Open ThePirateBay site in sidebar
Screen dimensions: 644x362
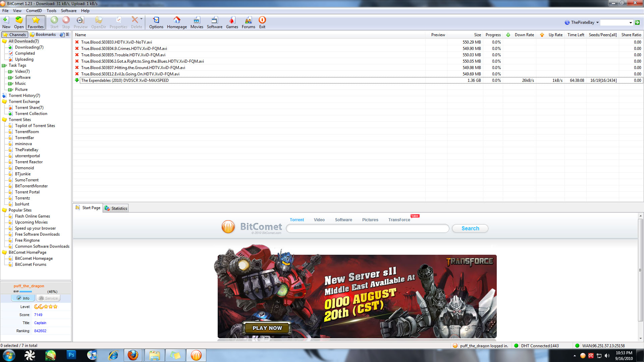tap(26, 150)
